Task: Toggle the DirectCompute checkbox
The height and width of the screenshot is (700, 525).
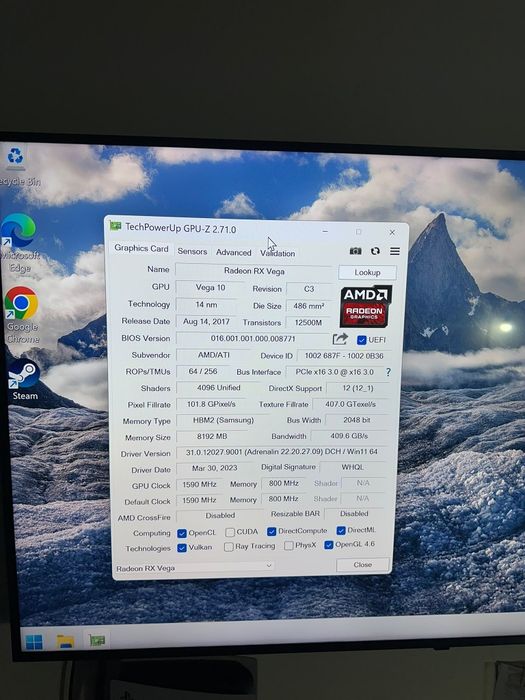Action: [271, 531]
